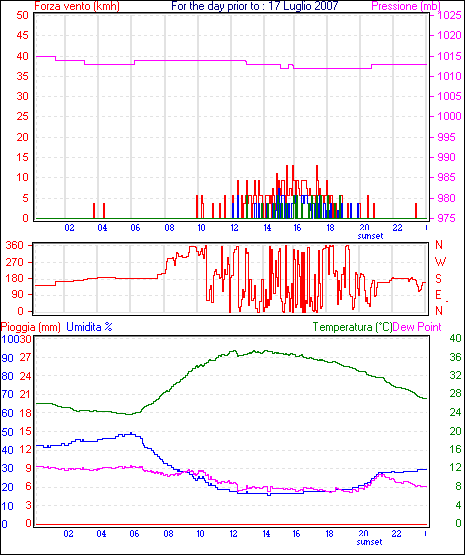Click the 'S' compass direction label

click(x=439, y=279)
